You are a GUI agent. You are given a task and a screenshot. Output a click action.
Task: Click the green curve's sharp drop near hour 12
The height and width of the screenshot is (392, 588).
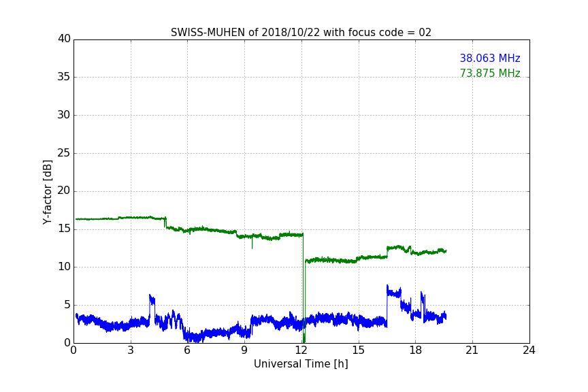click(304, 289)
